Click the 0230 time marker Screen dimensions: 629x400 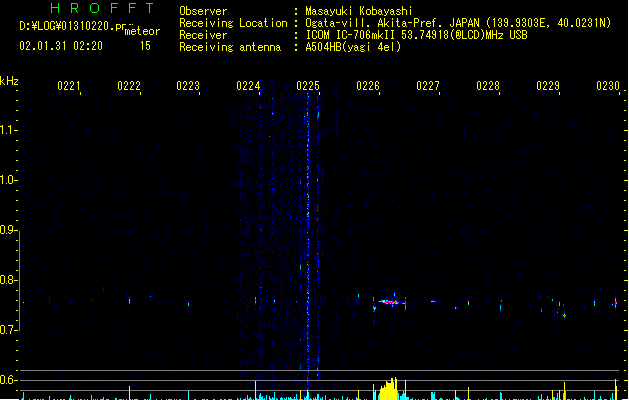[x=608, y=86]
